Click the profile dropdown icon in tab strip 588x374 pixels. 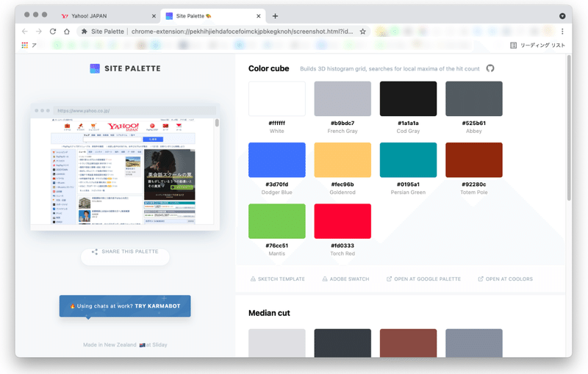pos(562,15)
